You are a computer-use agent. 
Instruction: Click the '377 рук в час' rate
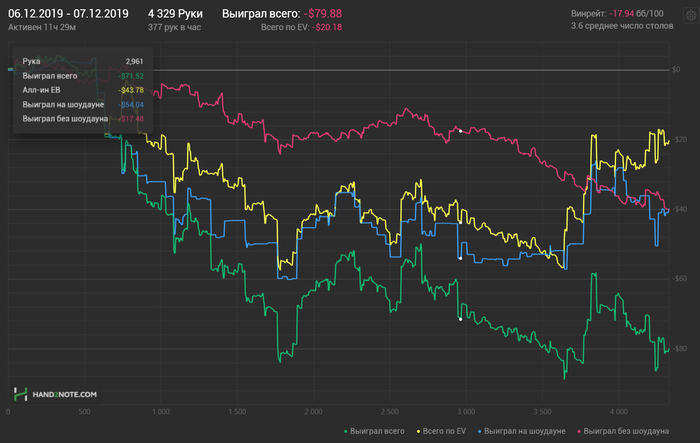click(174, 27)
